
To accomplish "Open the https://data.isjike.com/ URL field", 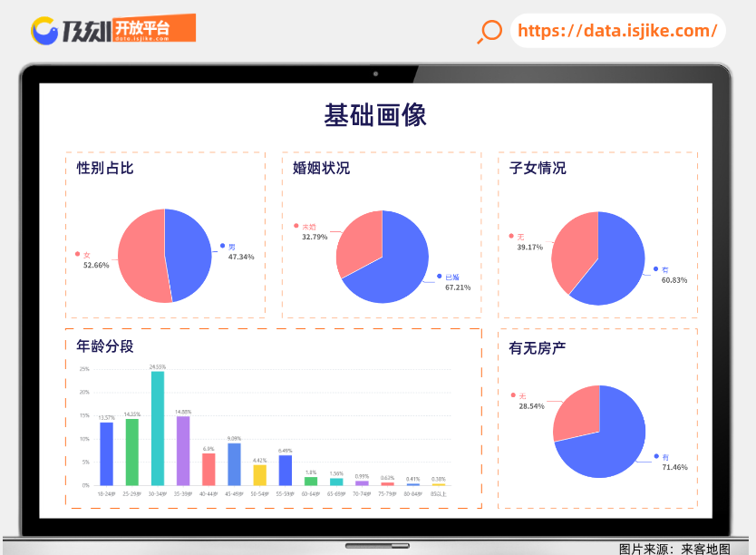I will [x=617, y=31].
